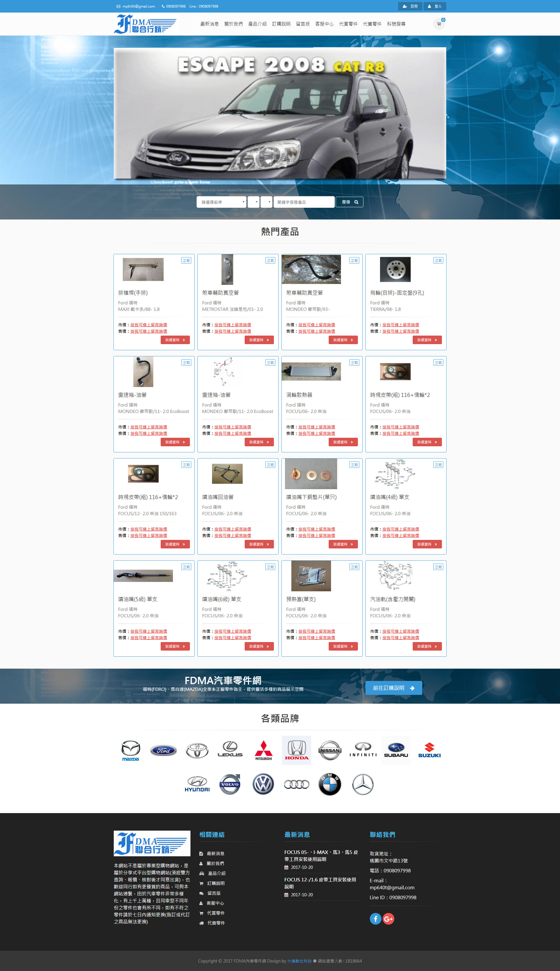Click the 搜尋 search button
Screen dimensions: 560x971
(x=349, y=202)
